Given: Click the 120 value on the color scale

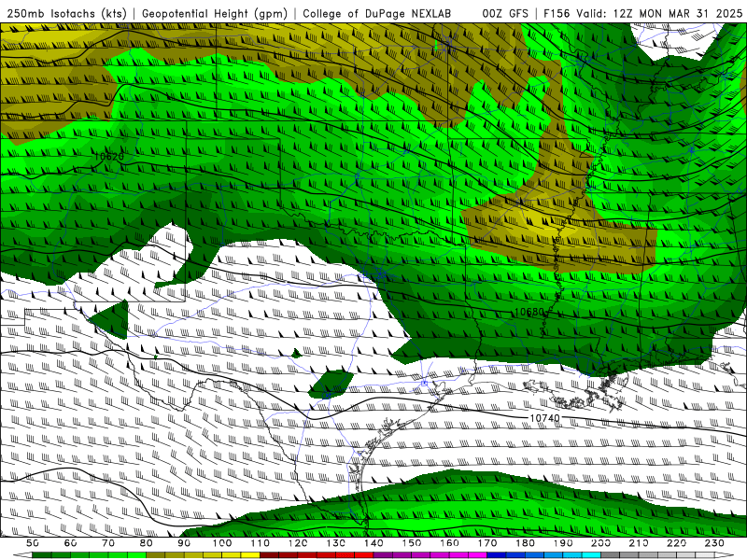Looking at the screenshot, I should (298, 543).
